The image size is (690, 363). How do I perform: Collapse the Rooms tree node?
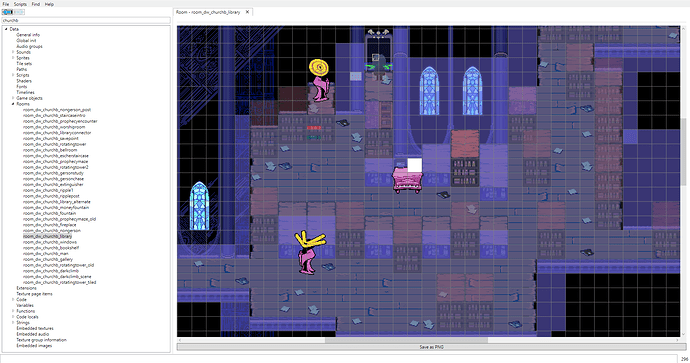coord(13,104)
